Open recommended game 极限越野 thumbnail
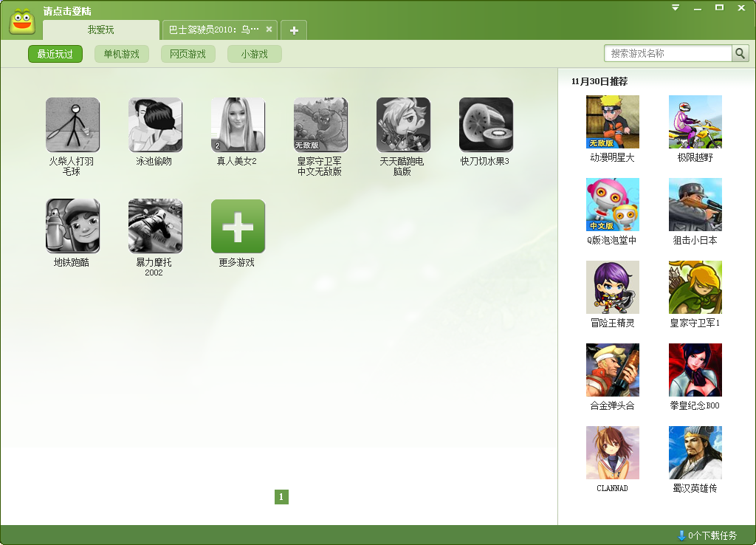 pos(695,122)
